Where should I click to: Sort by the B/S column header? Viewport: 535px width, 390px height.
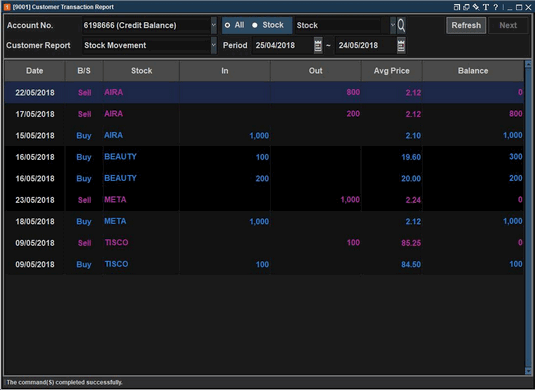click(84, 71)
